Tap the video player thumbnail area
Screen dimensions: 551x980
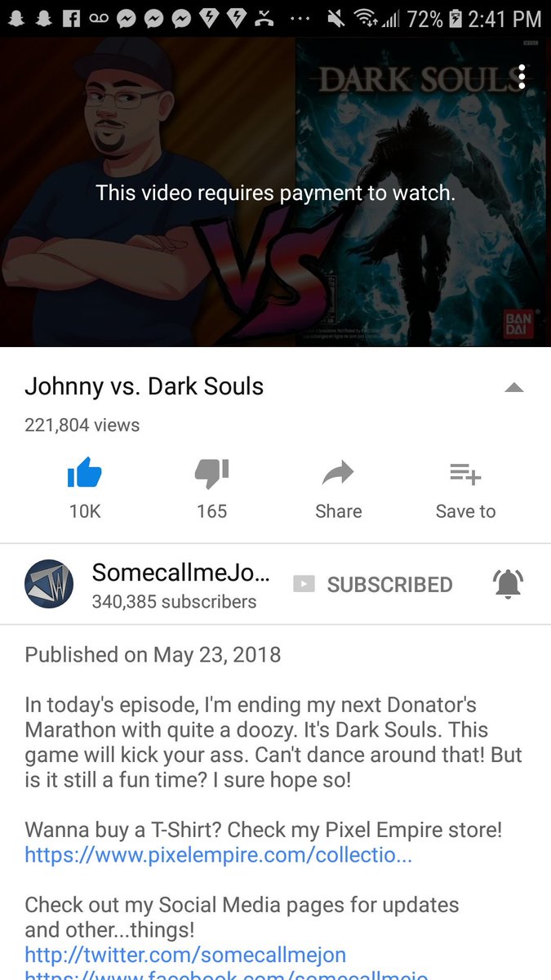(275, 192)
